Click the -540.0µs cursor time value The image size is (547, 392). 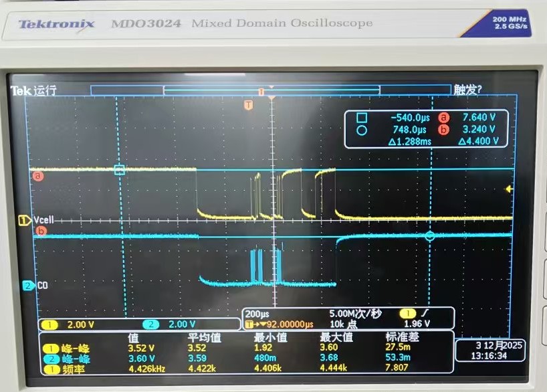point(410,118)
